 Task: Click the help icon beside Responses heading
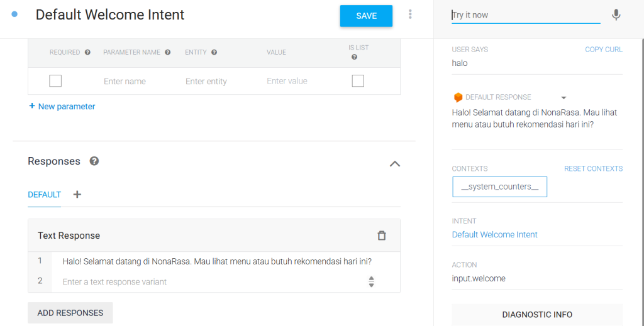tap(94, 161)
